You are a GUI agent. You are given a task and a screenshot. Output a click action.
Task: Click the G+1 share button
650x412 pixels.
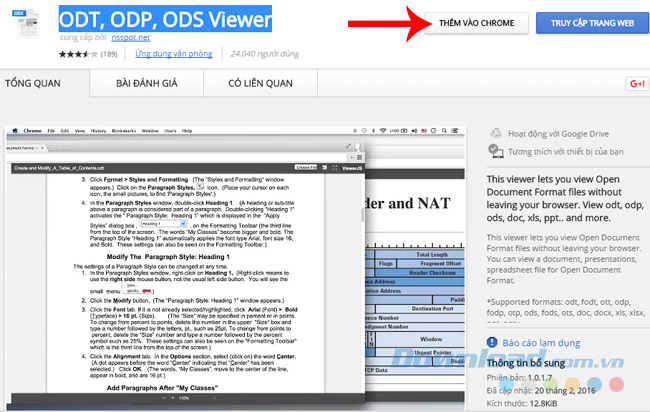pyautogui.click(x=637, y=84)
